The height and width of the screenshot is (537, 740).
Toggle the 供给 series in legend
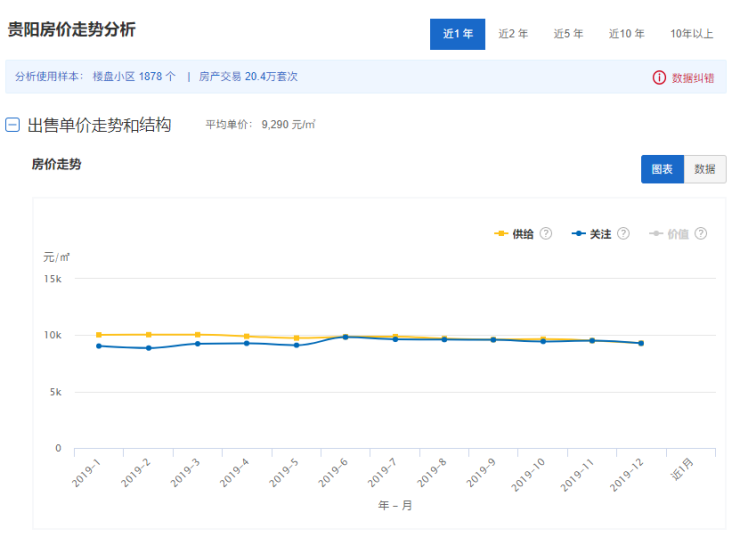514,234
